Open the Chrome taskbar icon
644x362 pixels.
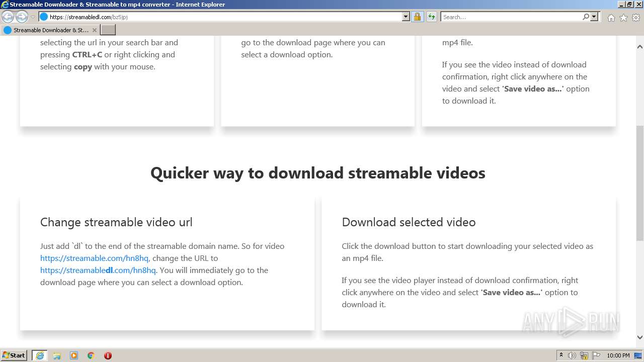click(x=91, y=355)
